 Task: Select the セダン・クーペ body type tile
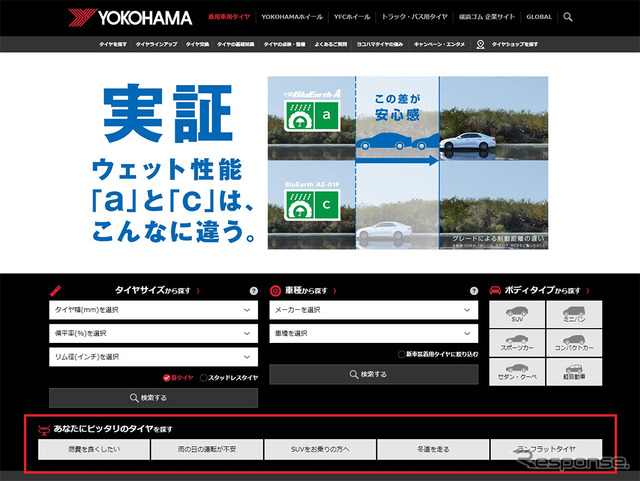[x=517, y=372]
